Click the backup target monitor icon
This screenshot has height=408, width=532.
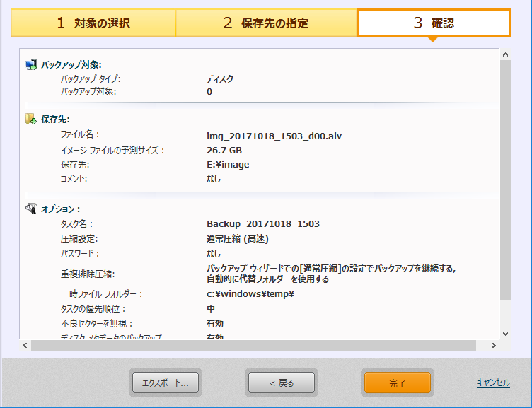click(x=31, y=64)
